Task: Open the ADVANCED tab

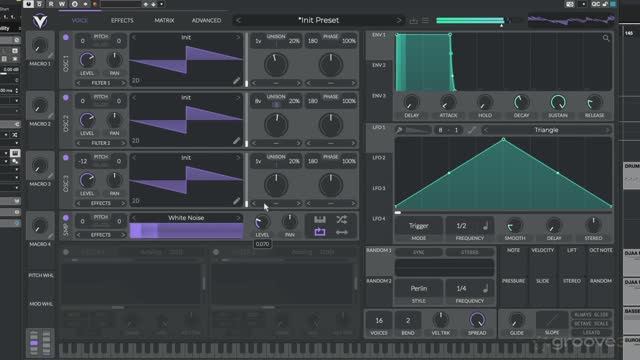Action: (x=206, y=20)
